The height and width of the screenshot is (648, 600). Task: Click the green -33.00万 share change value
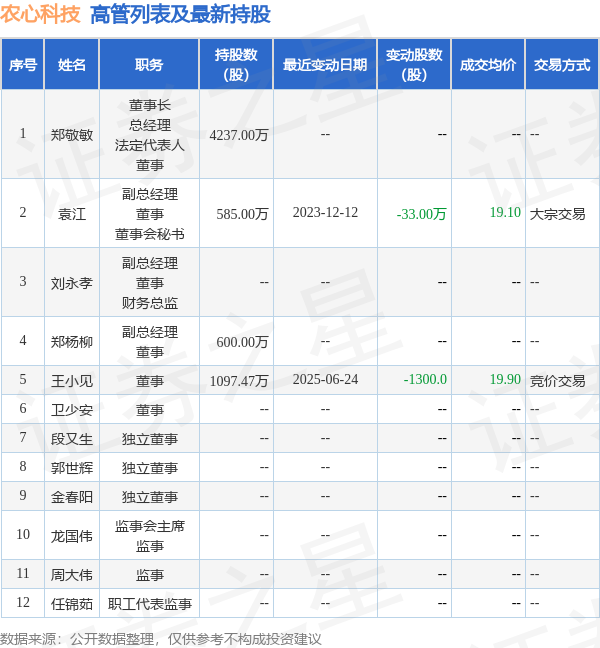(x=421, y=213)
